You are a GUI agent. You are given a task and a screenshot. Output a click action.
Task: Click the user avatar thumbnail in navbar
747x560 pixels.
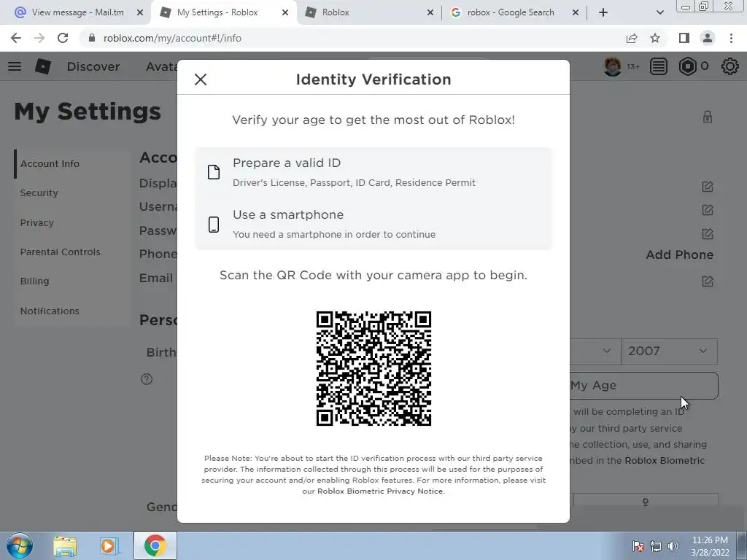coord(613,66)
